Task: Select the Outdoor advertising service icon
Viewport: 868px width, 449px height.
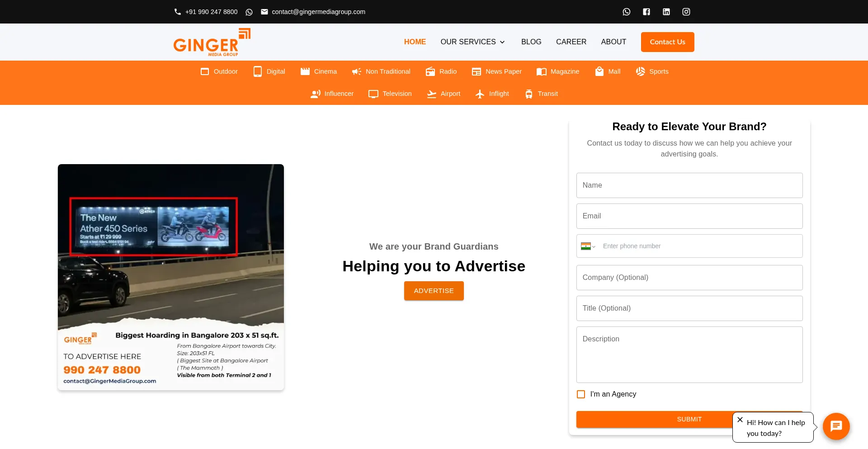Action: [205, 71]
